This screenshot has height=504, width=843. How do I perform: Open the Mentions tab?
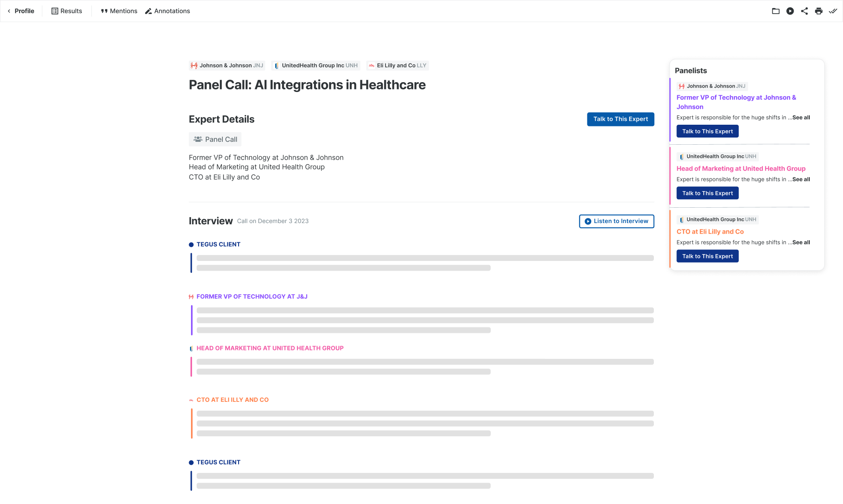(119, 11)
